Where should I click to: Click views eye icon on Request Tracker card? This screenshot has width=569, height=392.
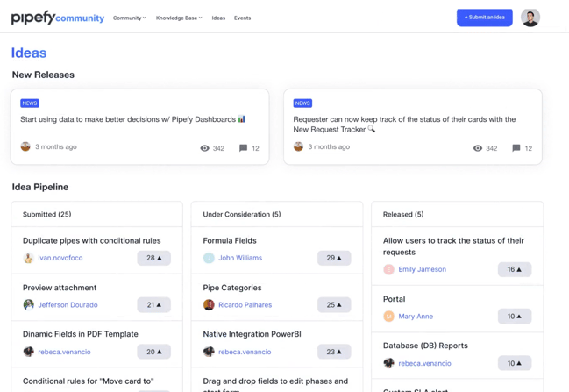pos(478,148)
